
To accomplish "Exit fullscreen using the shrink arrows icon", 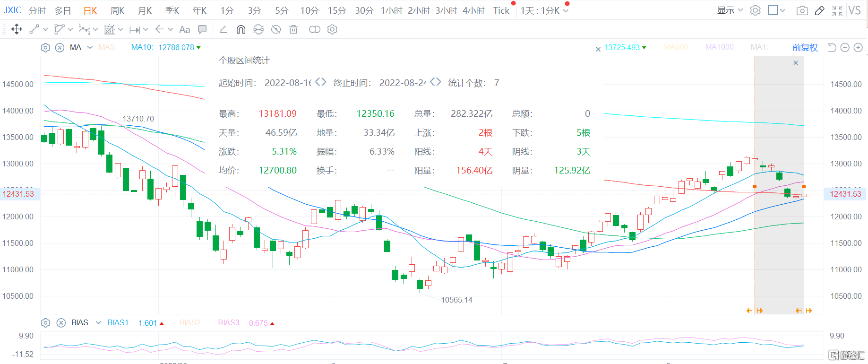I will coord(837,10).
